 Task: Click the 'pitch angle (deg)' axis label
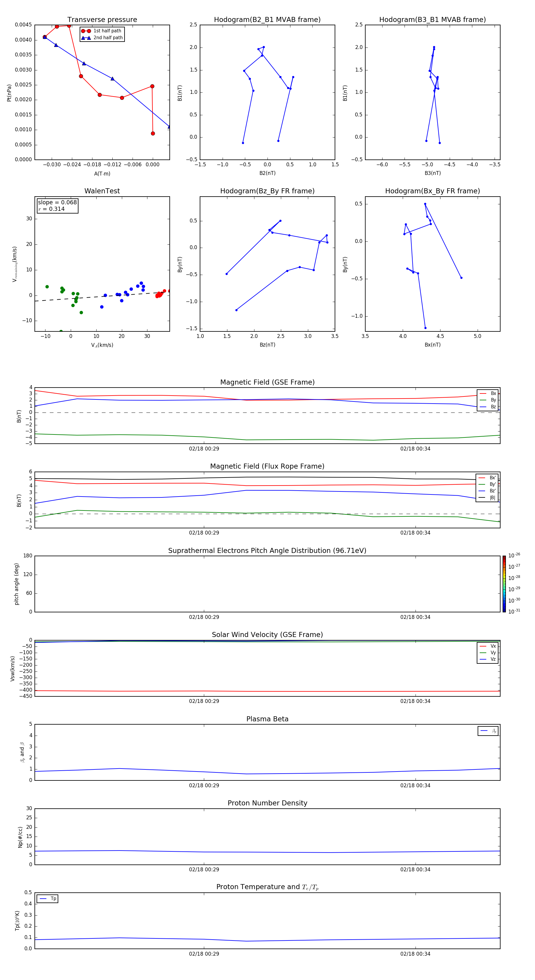[x=16, y=584]
